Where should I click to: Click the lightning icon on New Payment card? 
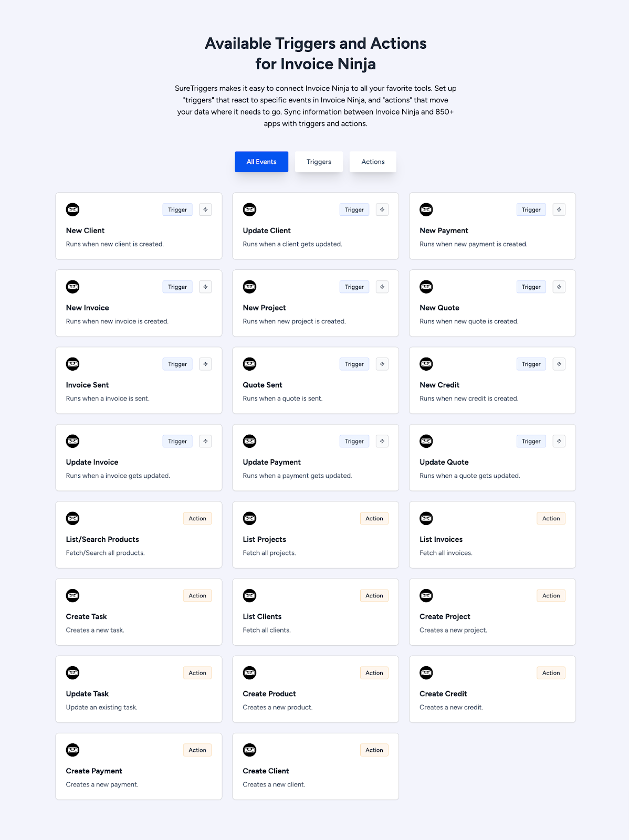[559, 209]
